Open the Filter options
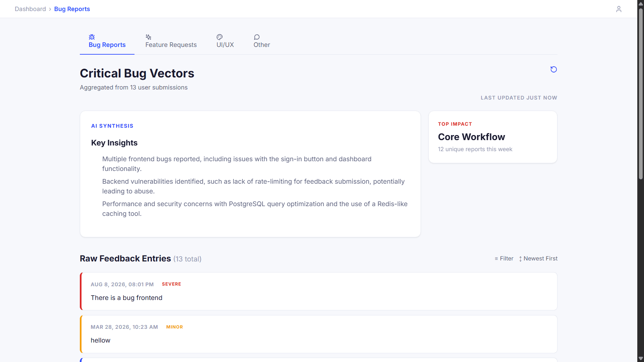This screenshot has height=362, width=644. (x=504, y=258)
